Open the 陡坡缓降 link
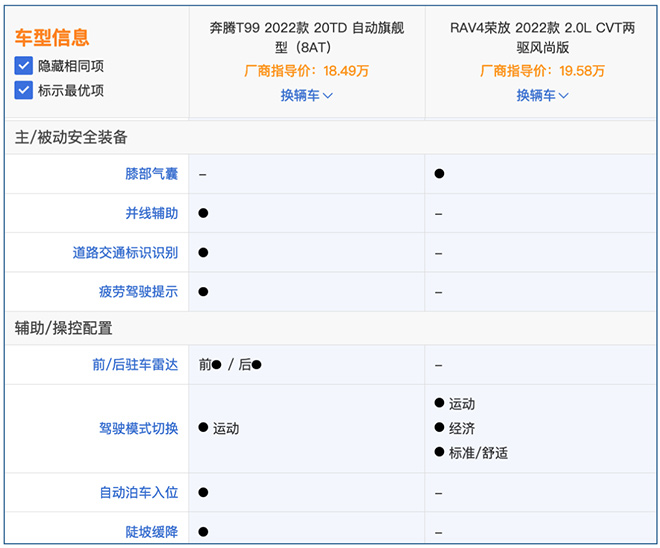This screenshot has width=660, height=548. point(152,532)
